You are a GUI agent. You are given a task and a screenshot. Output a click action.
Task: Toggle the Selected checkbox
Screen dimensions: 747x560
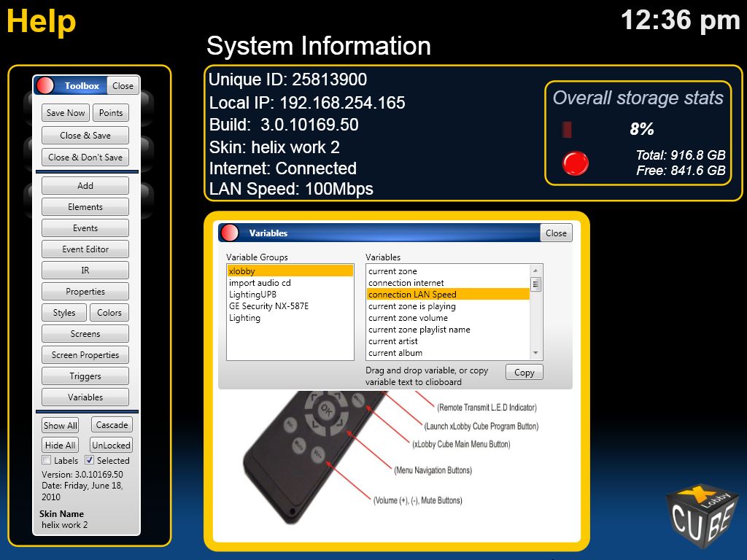click(89, 460)
